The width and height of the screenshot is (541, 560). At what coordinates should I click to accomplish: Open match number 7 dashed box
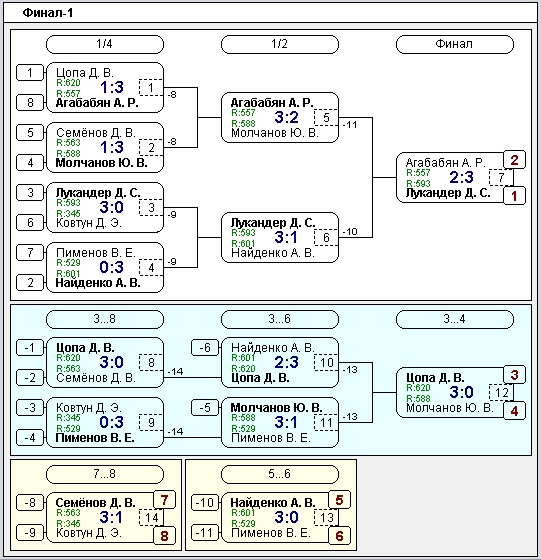point(501,177)
